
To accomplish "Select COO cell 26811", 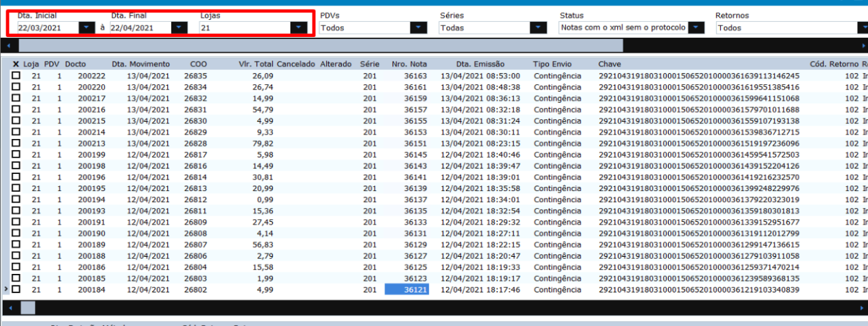I will (195, 211).
